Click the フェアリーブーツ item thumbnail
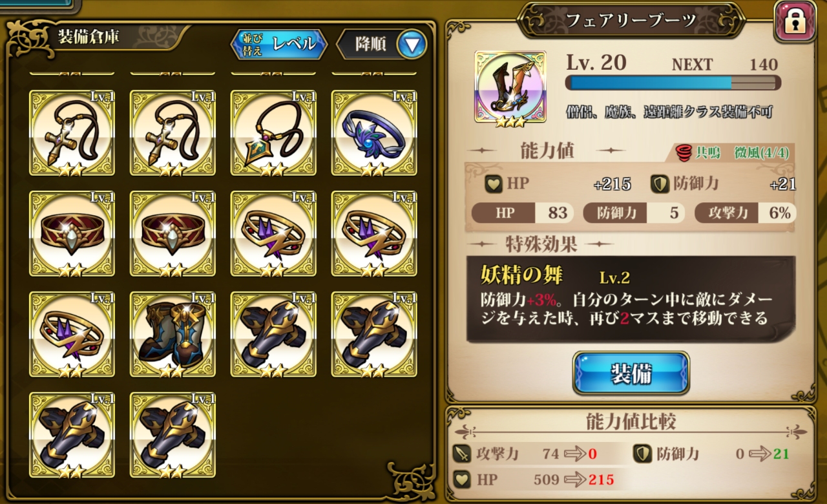The height and width of the screenshot is (504, 827). point(510,87)
